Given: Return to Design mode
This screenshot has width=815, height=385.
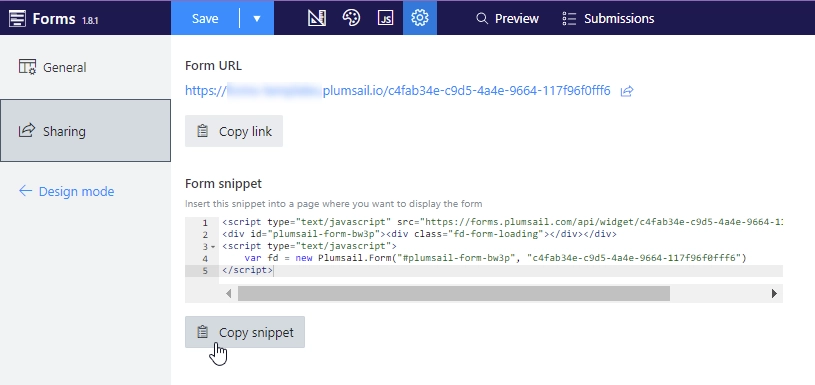Looking at the screenshot, I should [67, 191].
